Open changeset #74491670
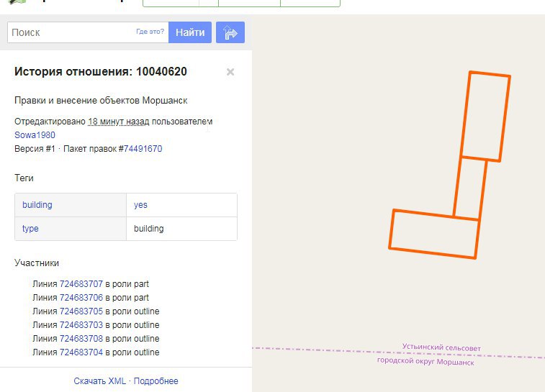The height and width of the screenshot is (392, 545). 143,149
